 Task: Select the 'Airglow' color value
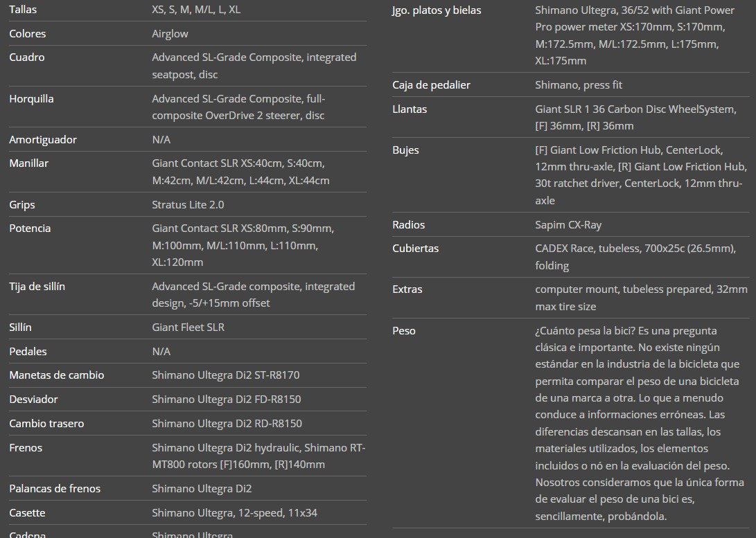[170, 33]
